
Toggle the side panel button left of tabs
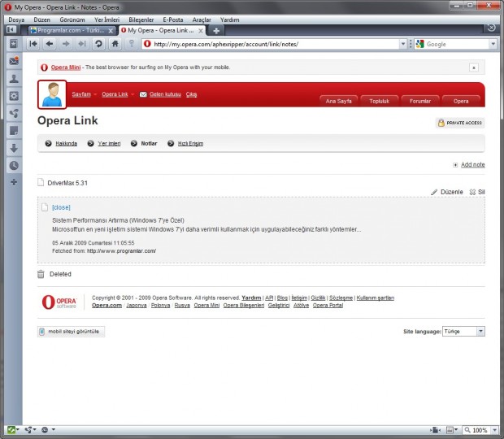(x=11, y=30)
